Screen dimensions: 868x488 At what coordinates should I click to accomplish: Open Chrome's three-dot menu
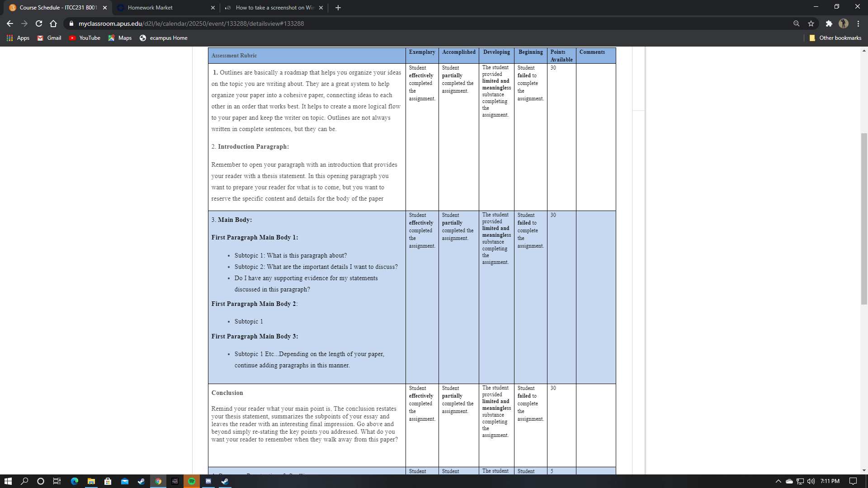pos(858,23)
